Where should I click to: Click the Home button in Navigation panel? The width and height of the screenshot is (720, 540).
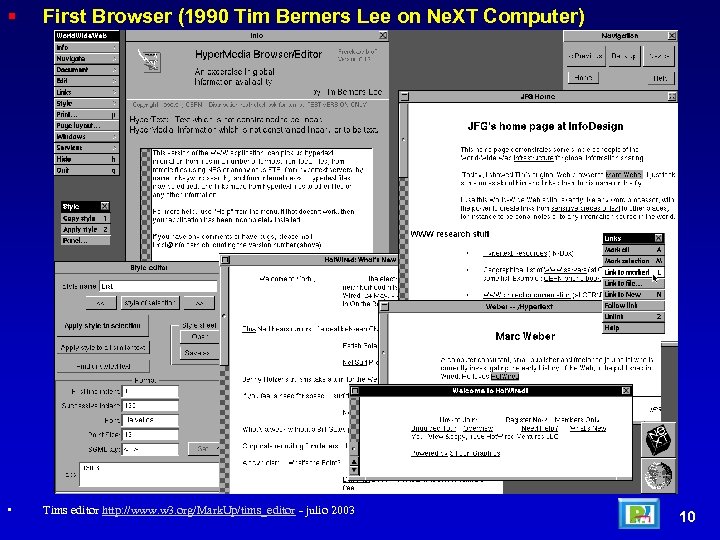point(583,78)
